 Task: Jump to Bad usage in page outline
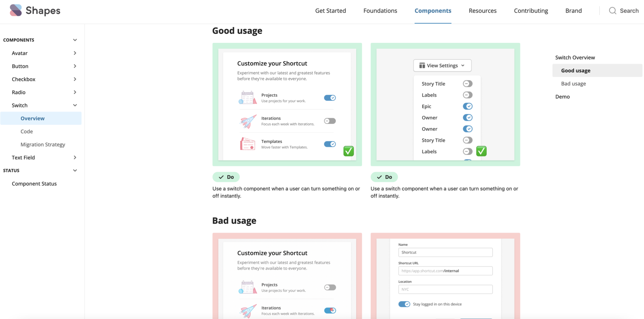pyautogui.click(x=573, y=83)
